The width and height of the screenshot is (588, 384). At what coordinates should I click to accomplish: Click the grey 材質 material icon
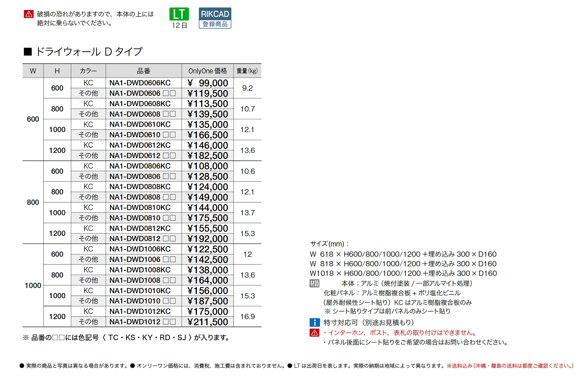[314, 283]
